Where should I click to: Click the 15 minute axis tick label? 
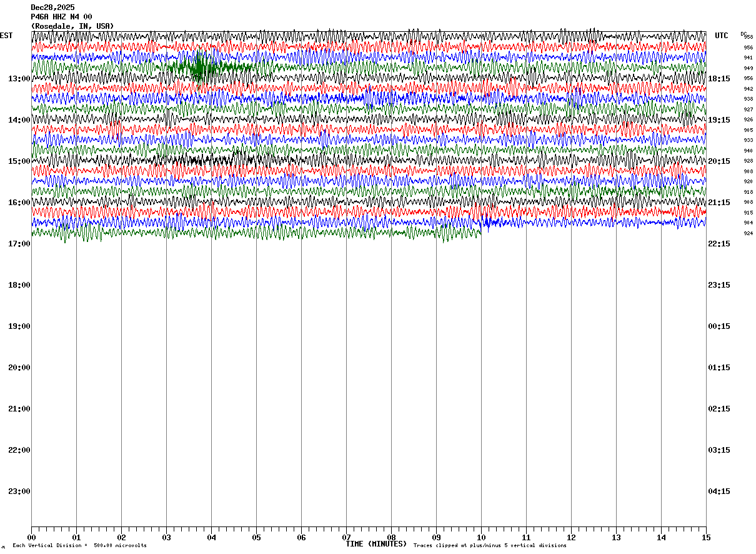[x=706, y=537]
